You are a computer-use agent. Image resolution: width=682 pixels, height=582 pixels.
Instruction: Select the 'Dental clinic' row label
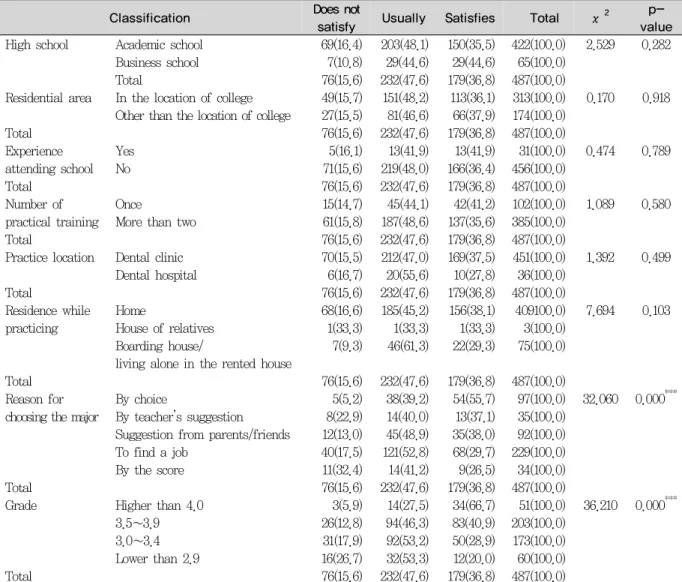pos(149,258)
